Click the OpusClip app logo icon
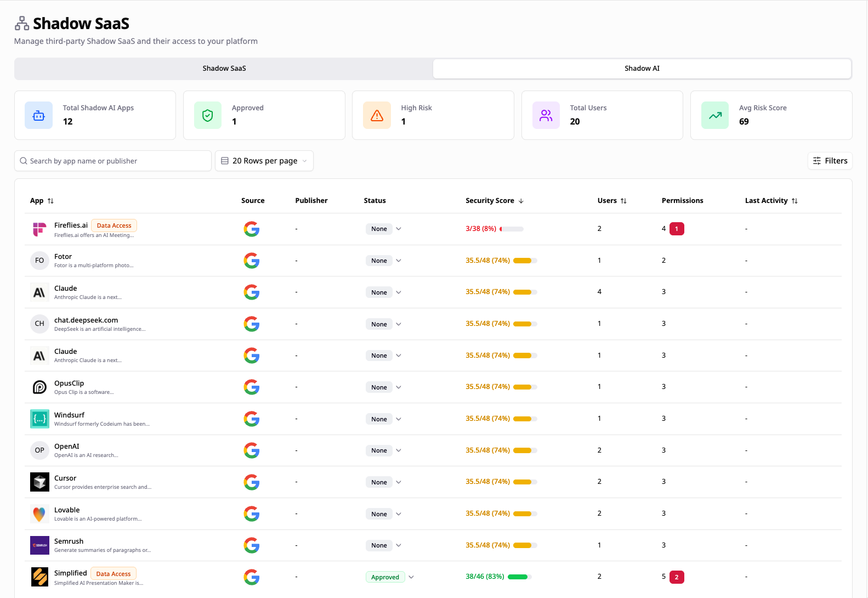This screenshot has height=598, width=868. tap(39, 387)
